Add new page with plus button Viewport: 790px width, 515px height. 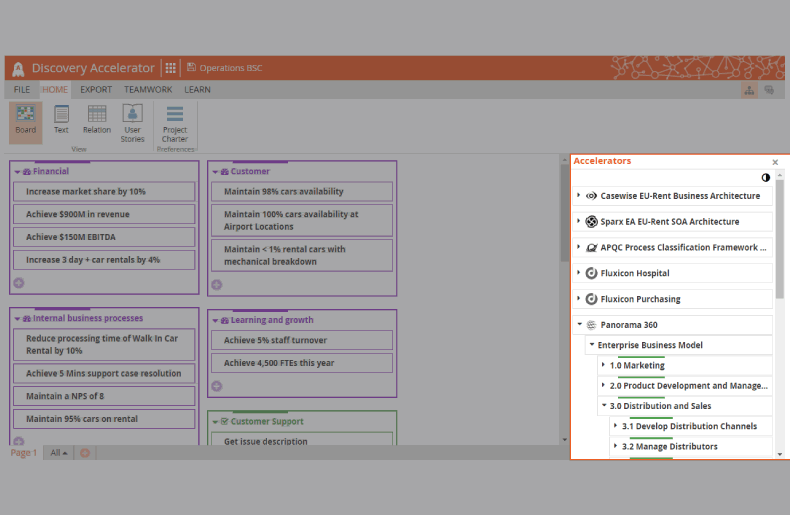84,453
